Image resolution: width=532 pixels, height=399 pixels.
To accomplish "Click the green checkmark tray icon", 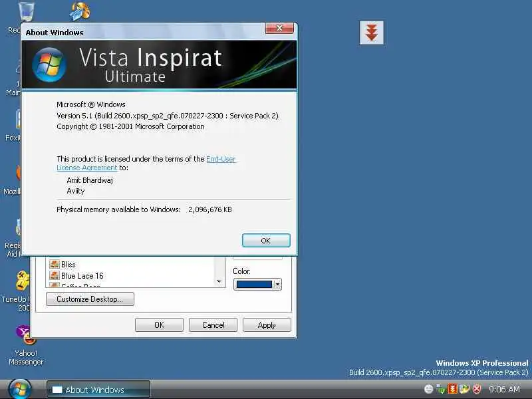I will pos(441,389).
